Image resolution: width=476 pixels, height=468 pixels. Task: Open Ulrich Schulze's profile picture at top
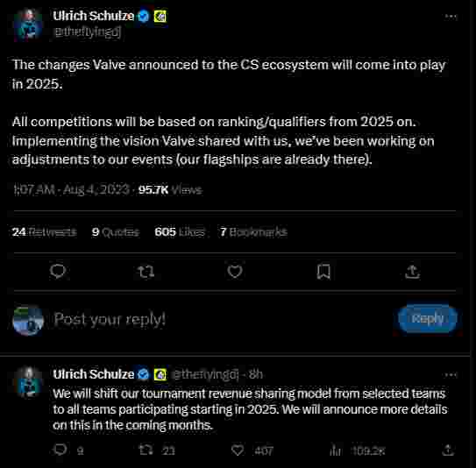[28, 25]
